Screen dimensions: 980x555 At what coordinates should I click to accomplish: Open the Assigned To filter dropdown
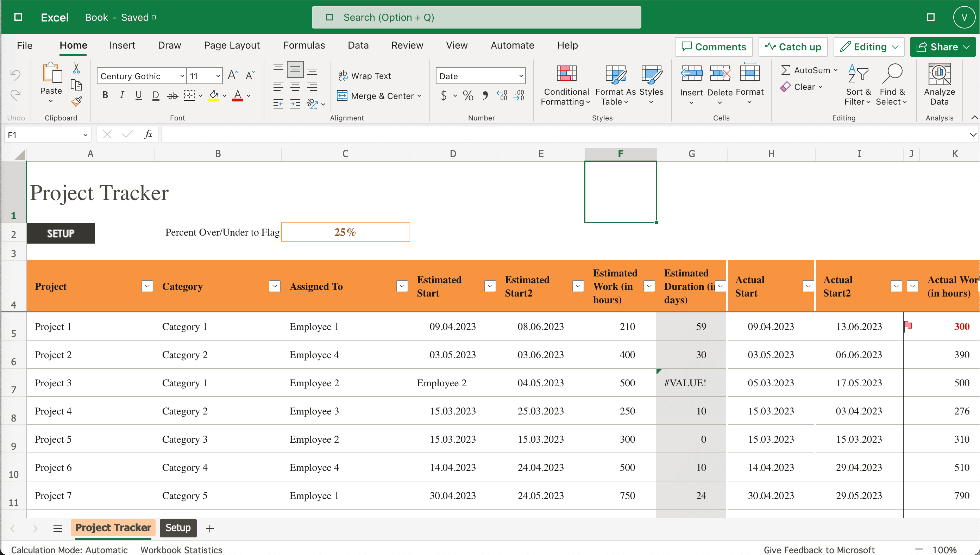tap(402, 286)
